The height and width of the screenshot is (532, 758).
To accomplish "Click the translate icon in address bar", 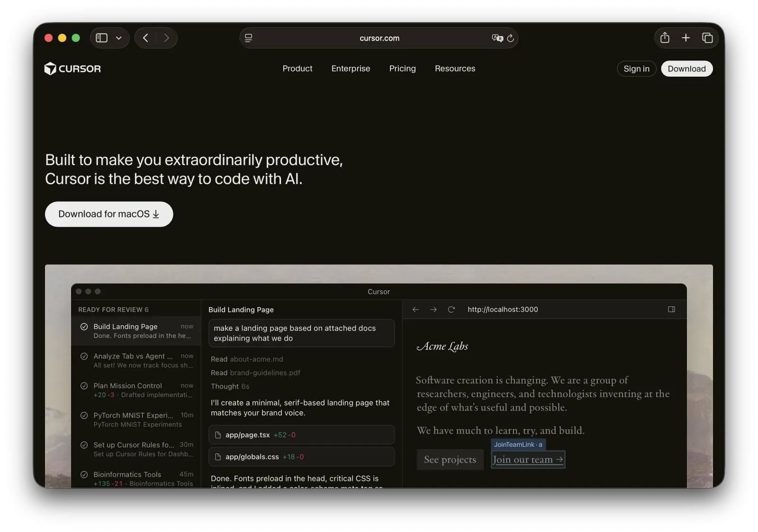I will point(497,38).
